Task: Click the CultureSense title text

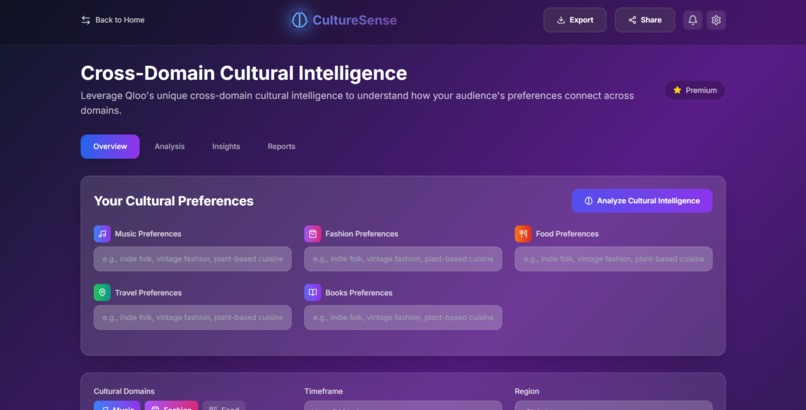Action: point(355,20)
